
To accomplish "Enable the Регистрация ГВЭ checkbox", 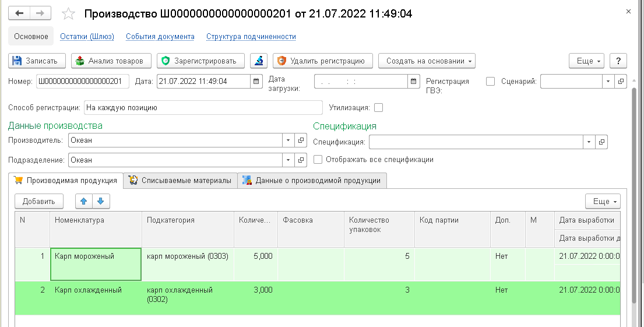I will point(490,82).
